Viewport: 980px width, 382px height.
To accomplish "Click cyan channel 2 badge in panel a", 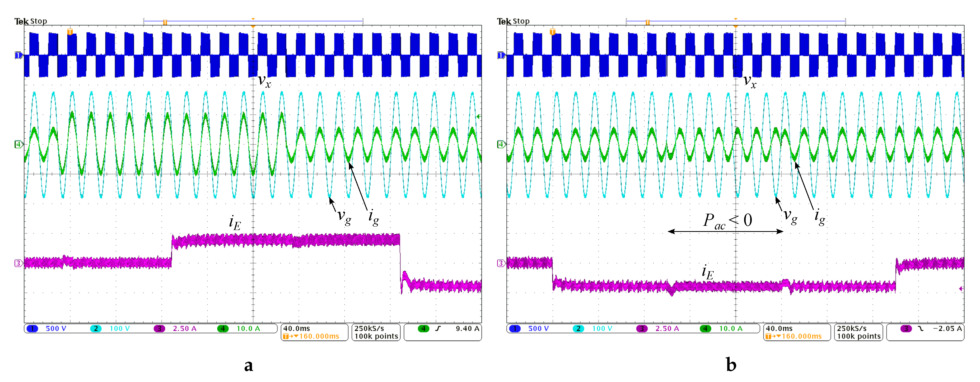I will (x=96, y=328).
